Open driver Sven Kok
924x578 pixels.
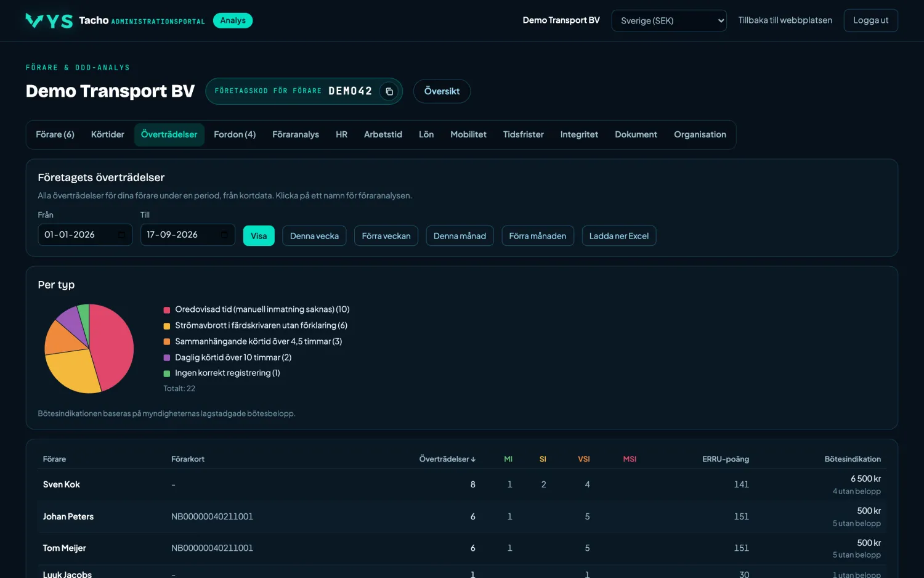click(62, 484)
